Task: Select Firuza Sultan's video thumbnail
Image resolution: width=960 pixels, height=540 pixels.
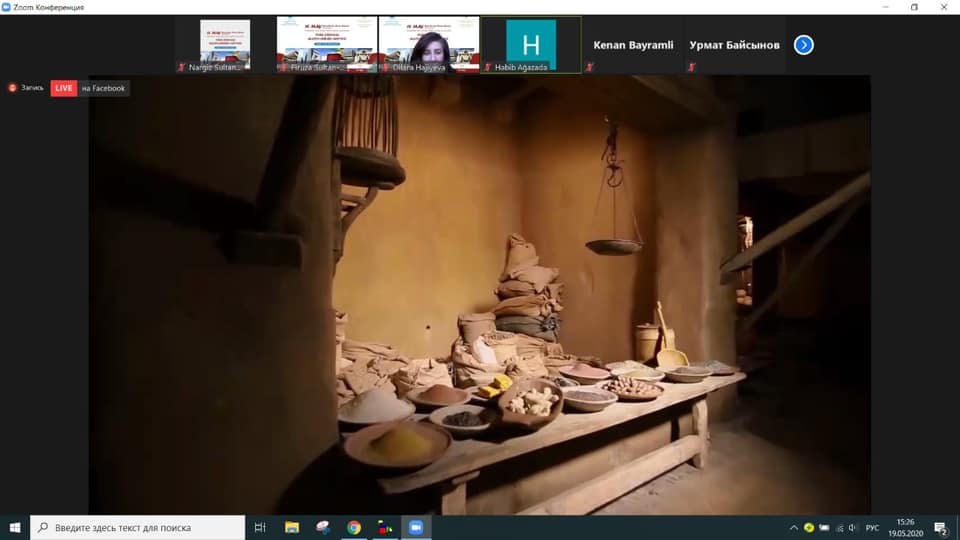Action: (327, 44)
